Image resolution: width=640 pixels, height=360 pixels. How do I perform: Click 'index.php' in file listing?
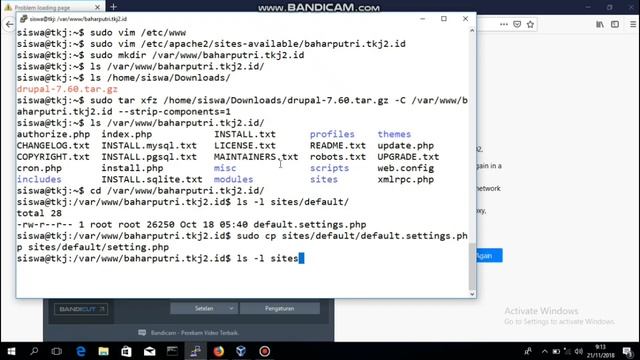click(127, 134)
